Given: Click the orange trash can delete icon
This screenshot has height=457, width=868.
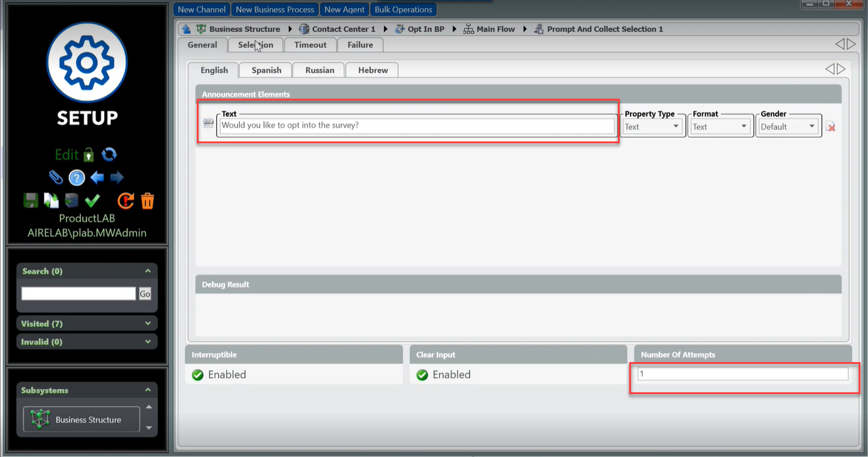Looking at the screenshot, I should [x=147, y=201].
